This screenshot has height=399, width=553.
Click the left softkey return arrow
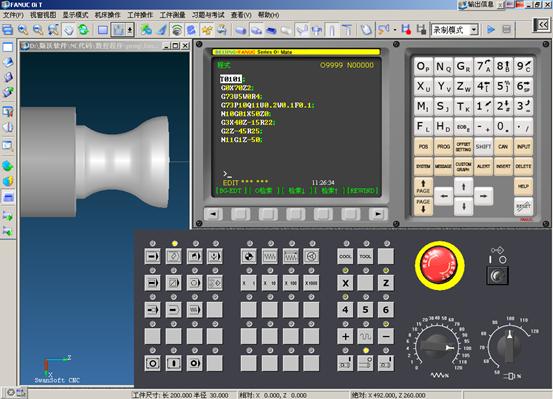[213, 214]
